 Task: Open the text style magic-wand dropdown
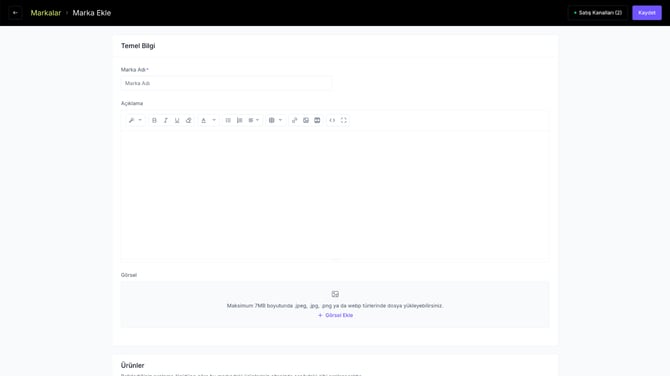135,120
